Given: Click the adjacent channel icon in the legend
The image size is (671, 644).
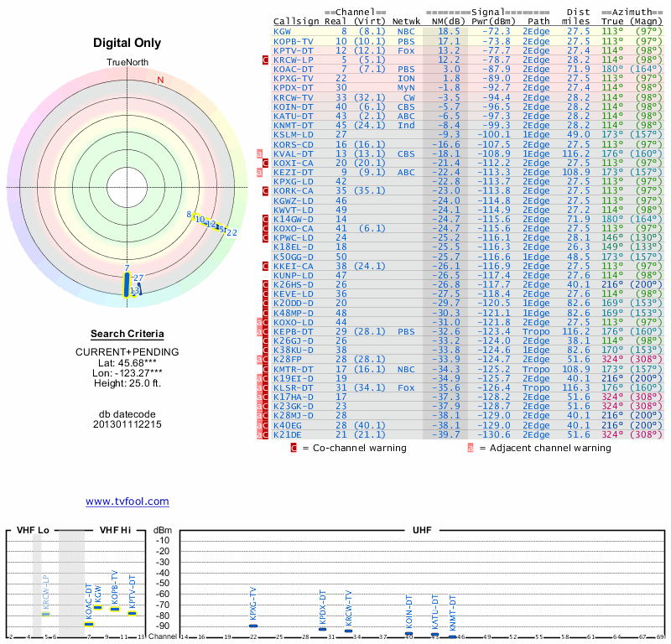Looking at the screenshot, I should (471, 448).
